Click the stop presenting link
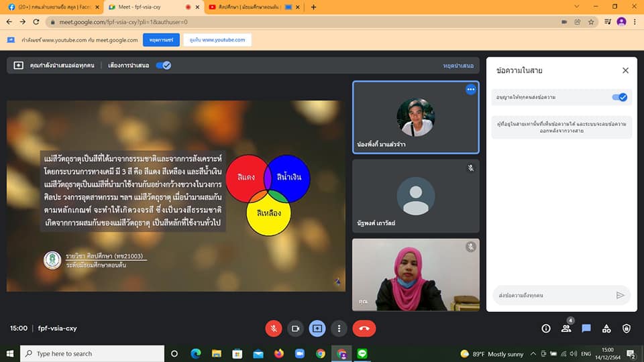644x362 pixels. [458, 66]
